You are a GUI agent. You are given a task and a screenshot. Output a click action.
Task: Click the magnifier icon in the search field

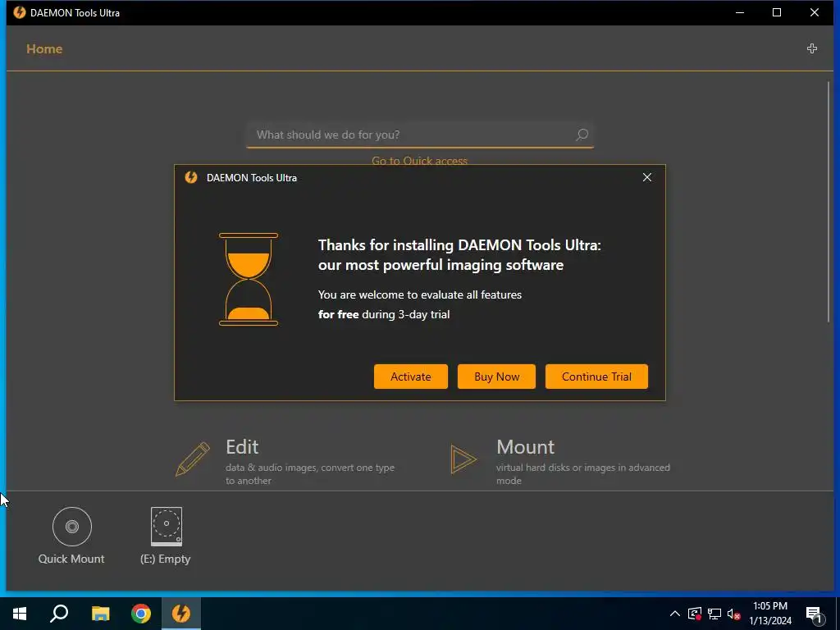pos(582,135)
